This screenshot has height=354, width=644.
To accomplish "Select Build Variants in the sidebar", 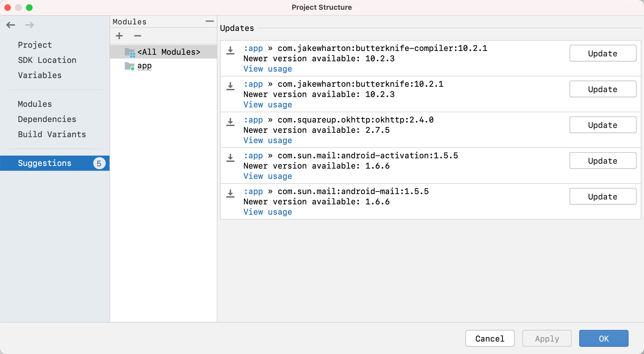I will click(52, 134).
